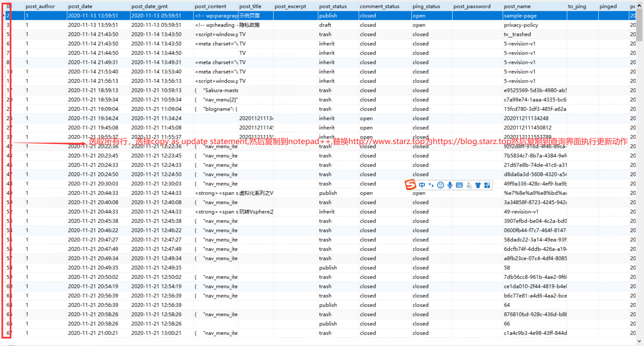Select post_name '21d67e8b-74de-41c6-a31' cell
This screenshot has width=644, height=346.
pos(535,165)
